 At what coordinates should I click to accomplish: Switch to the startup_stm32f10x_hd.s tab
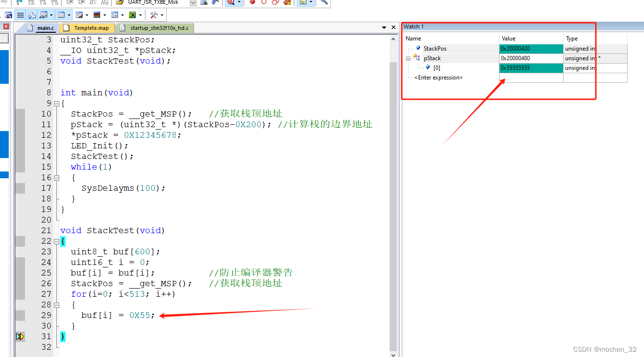[155, 28]
